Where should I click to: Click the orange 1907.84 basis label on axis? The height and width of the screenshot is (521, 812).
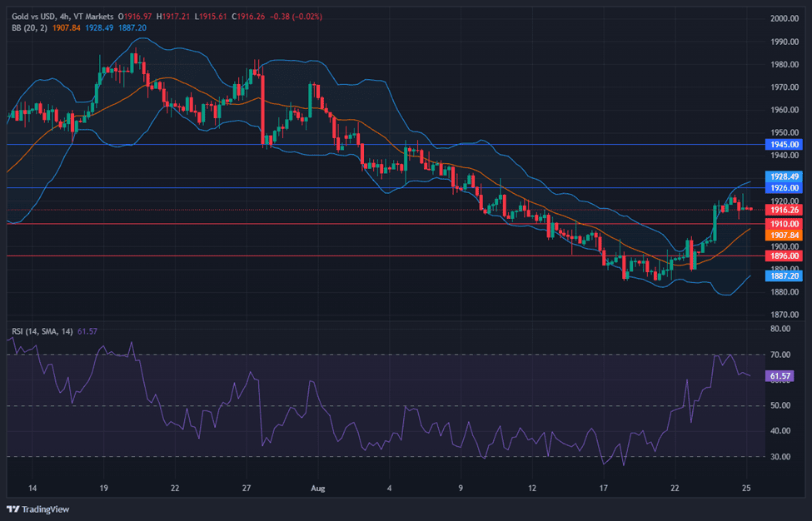[x=783, y=236]
